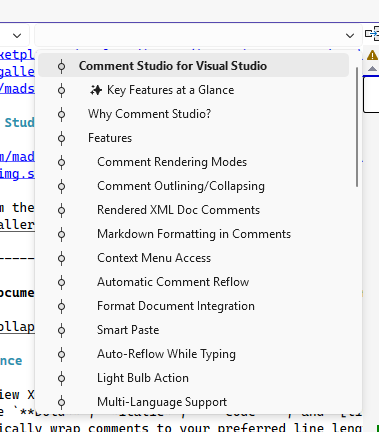Jump to 'Context Menu Access'
Viewport: 379px width, 432px height.
click(193, 258)
